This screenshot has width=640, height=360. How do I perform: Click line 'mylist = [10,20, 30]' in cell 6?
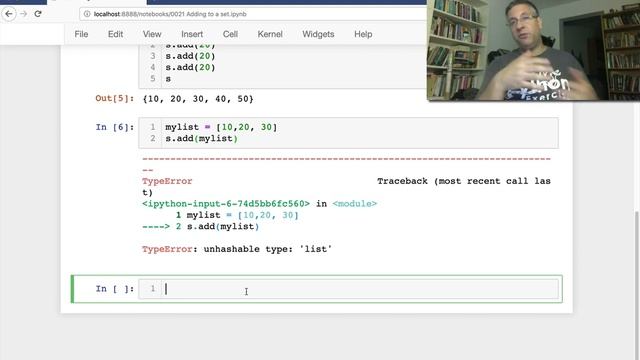[221, 127]
